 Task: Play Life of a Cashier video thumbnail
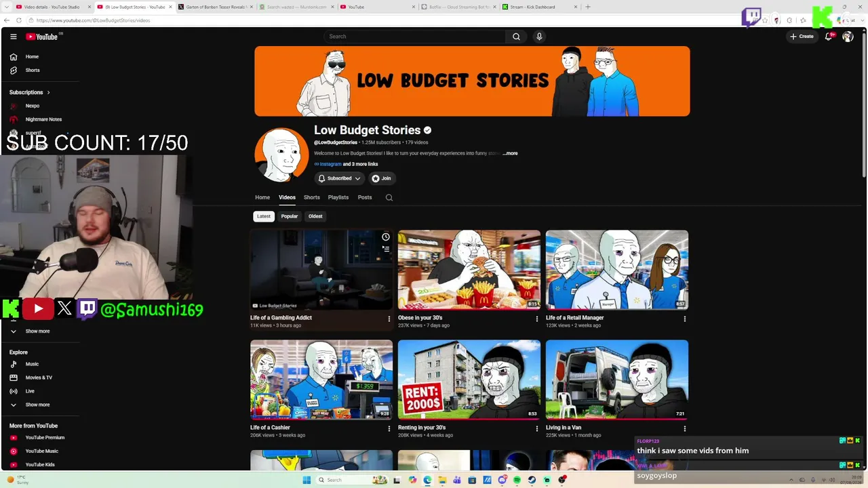point(321,380)
